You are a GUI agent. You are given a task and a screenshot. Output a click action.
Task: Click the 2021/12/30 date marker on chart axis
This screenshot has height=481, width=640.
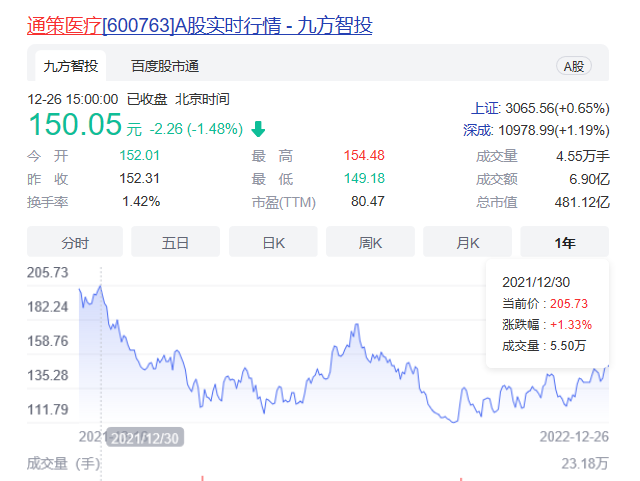145,438
